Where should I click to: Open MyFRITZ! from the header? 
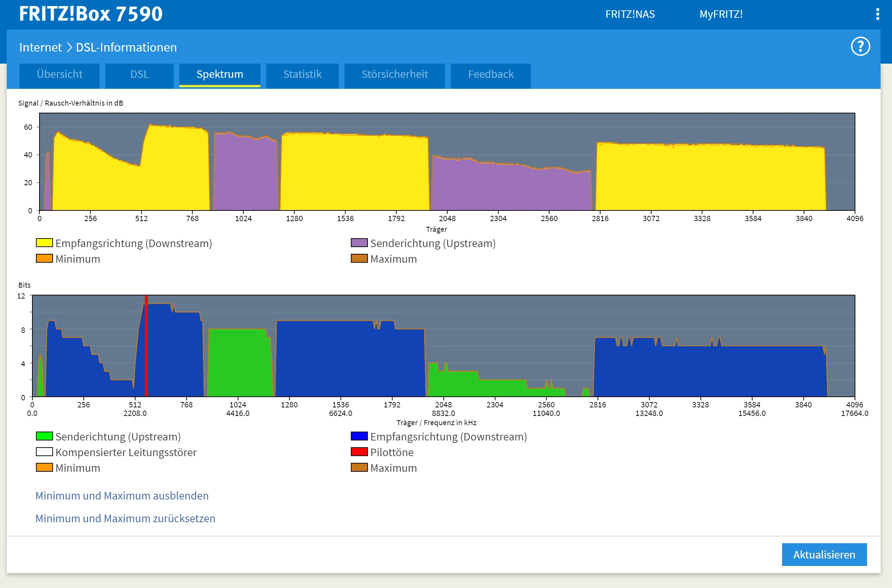pyautogui.click(x=721, y=14)
